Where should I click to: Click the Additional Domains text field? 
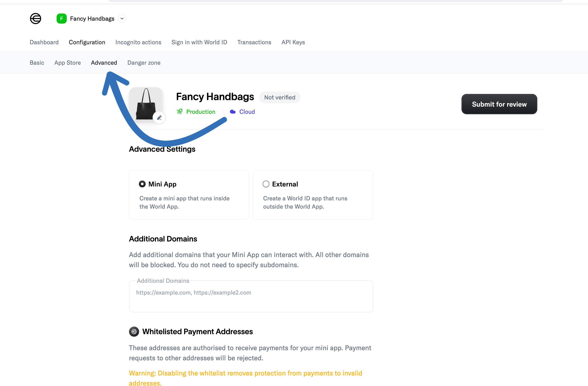251,296
